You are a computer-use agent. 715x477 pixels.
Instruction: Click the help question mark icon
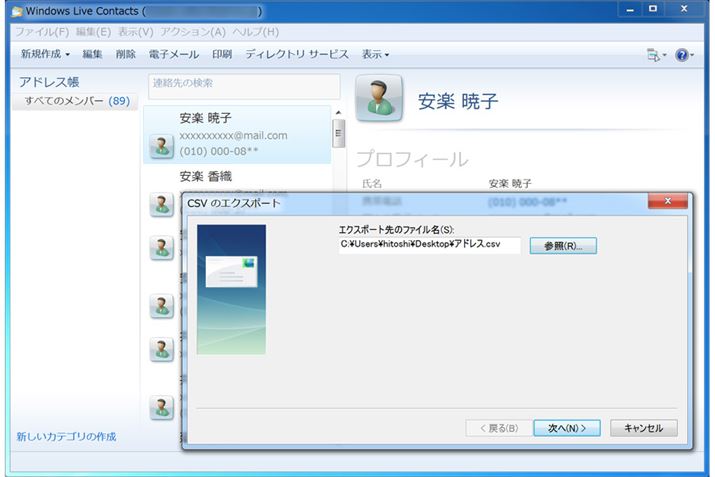(x=684, y=54)
